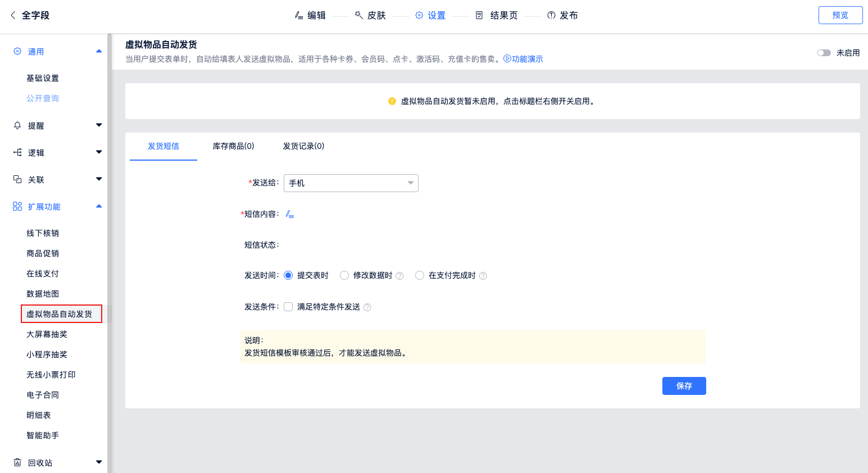Click the bell icon for 提醒
The image size is (868, 473).
(x=17, y=125)
